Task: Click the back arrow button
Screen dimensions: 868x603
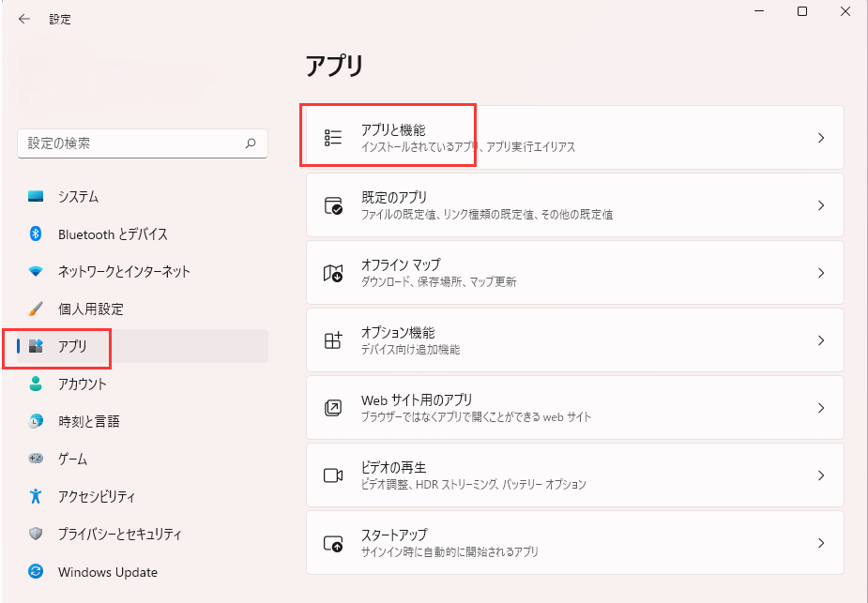Action: pos(24,18)
